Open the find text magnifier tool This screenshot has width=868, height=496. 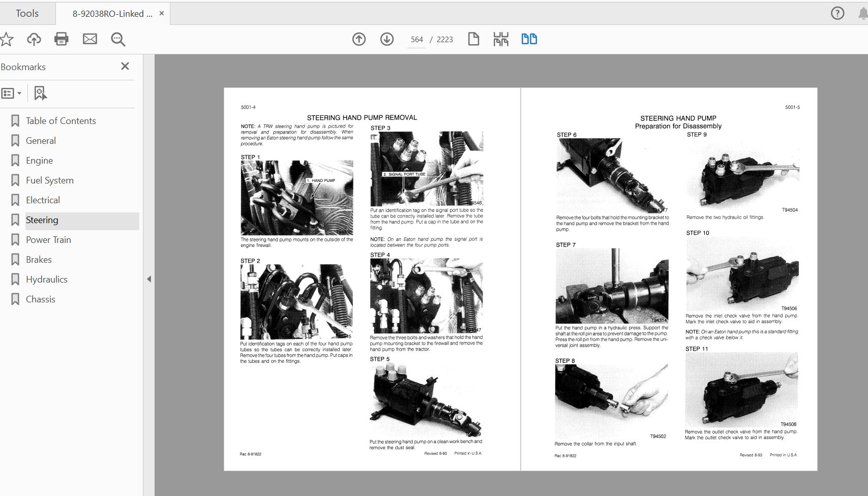(118, 39)
